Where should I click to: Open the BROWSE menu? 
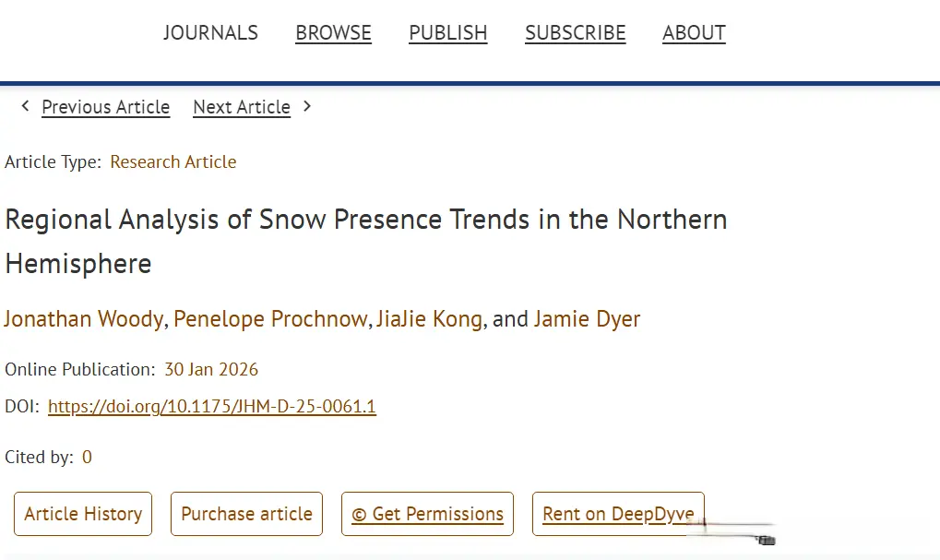coord(333,33)
